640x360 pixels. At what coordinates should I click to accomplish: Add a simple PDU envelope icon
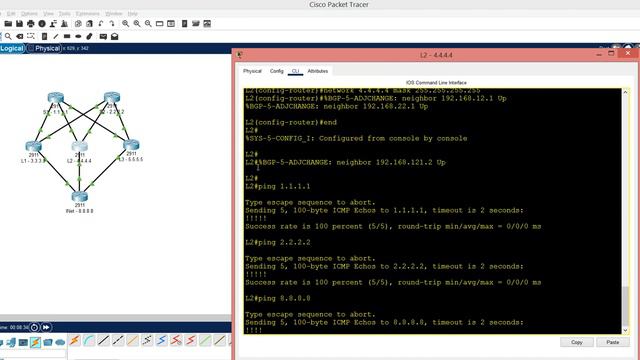[103, 36]
